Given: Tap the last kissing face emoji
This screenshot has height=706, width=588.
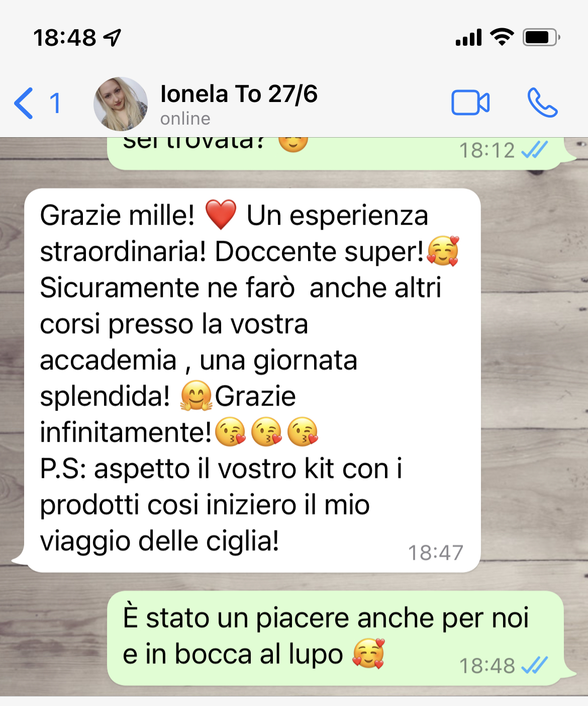Looking at the screenshot, I should pyautogui.click(x=303, y=432).
